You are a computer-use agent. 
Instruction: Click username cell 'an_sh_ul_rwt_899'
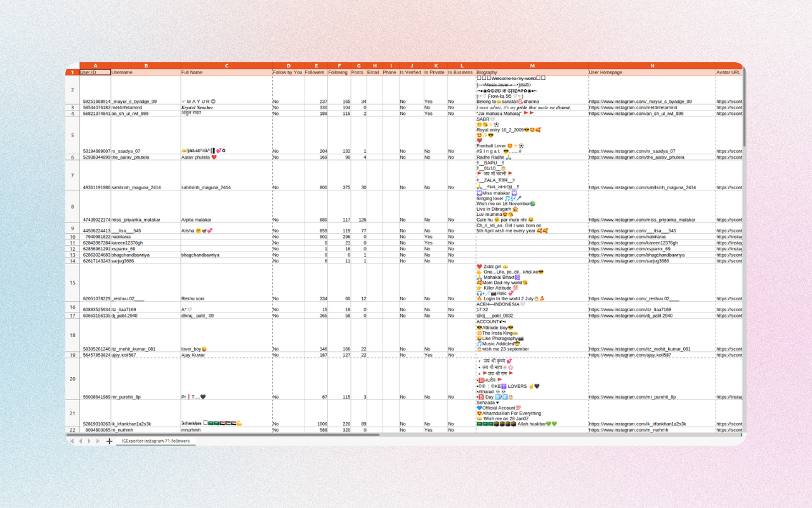click(146, 114)
